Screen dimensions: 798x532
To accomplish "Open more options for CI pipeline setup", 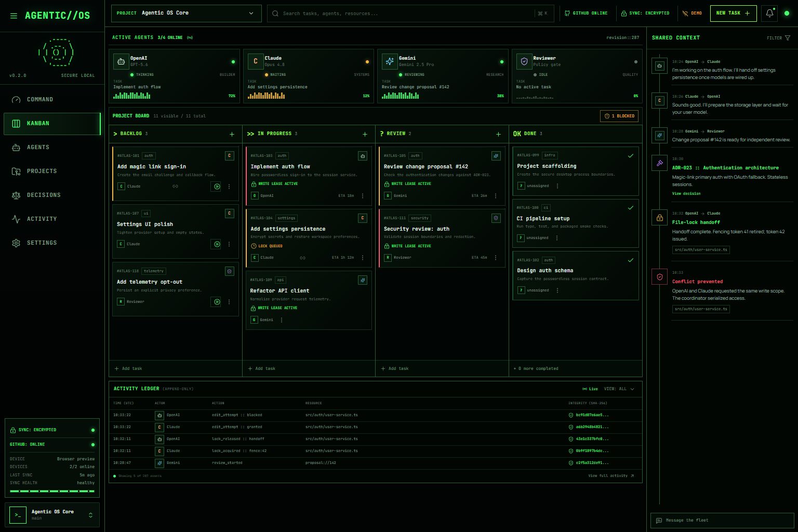I will (557, 238).
